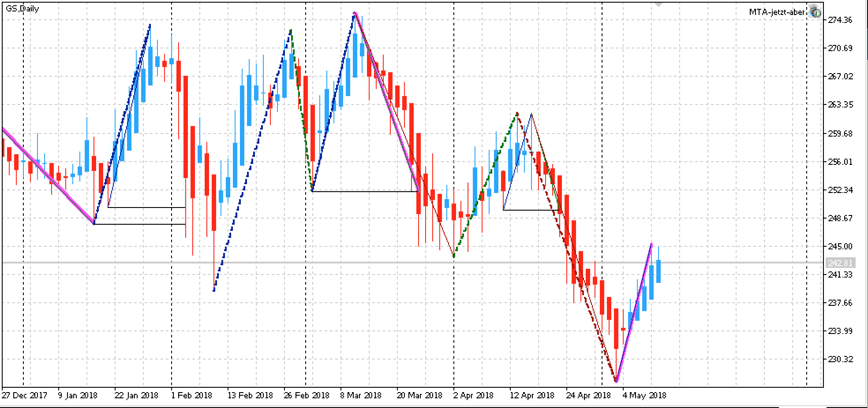Click the 252.34 price axis label

coord(840,190)
